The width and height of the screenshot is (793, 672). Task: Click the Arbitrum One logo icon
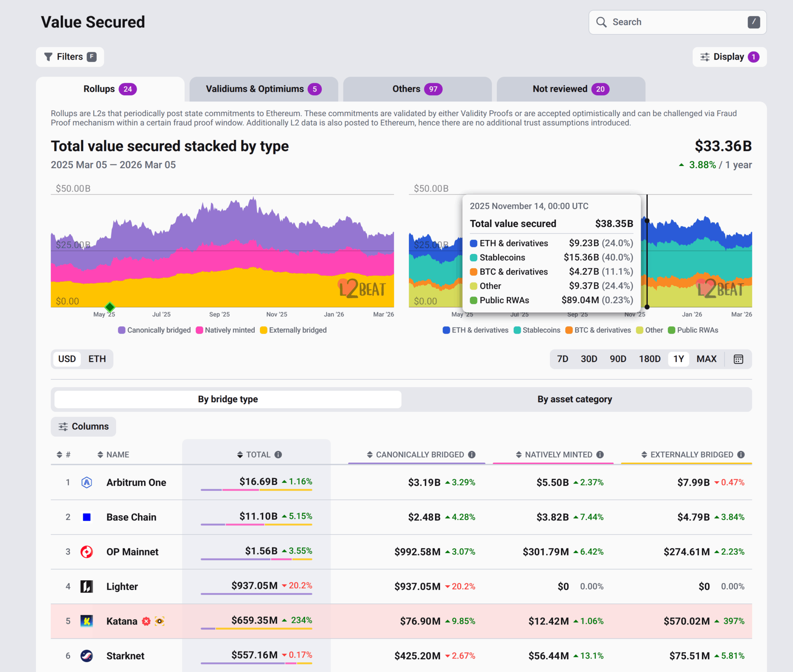tap(87, 482)
